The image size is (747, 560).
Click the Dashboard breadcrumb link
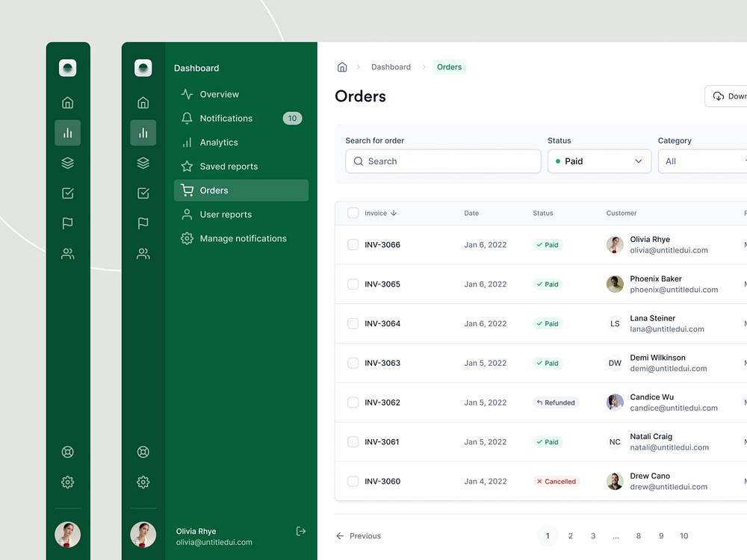pos(391,67)
